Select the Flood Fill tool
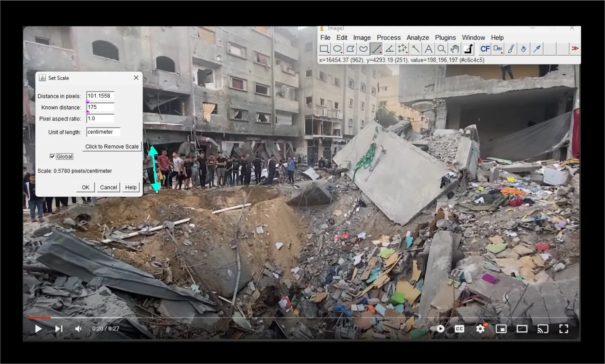The image size is (605, 364). point(523,49)
